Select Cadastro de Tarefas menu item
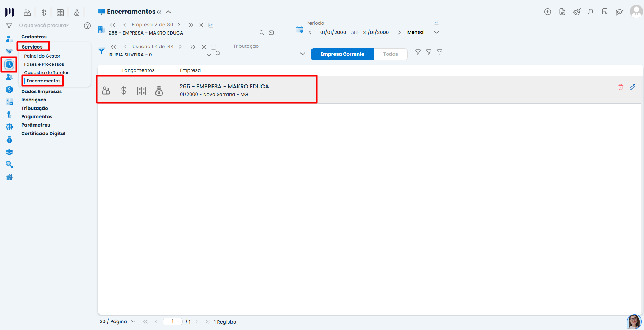The width and height of the screenshot is (644, 330). pyautogui.click(x=47, y=72)
